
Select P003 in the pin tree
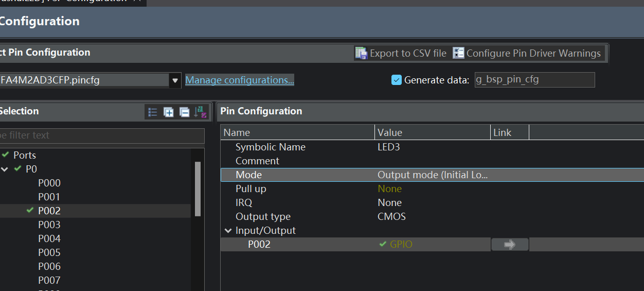(49, 225)
